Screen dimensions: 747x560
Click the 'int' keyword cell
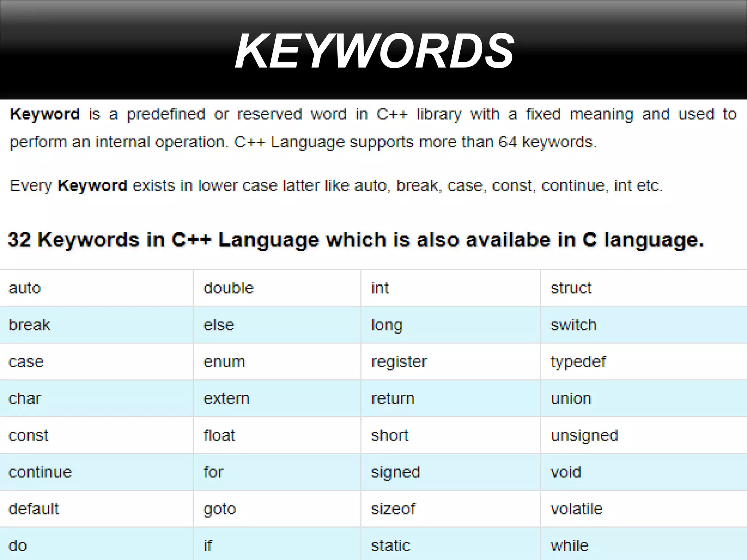pos(380,288)
